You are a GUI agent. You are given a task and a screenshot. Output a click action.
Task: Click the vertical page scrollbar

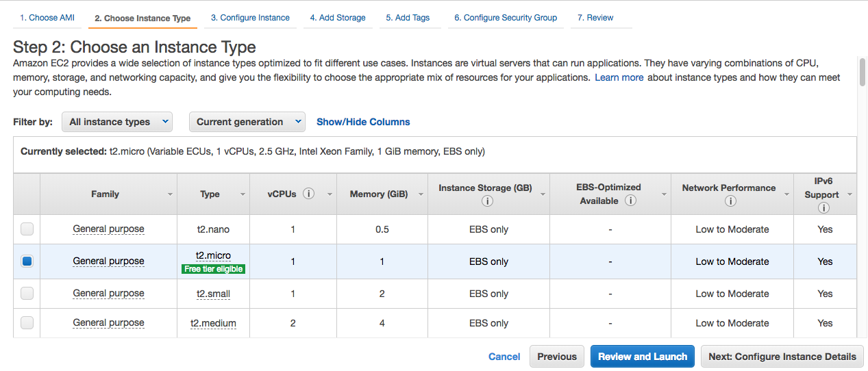[863, 72]
